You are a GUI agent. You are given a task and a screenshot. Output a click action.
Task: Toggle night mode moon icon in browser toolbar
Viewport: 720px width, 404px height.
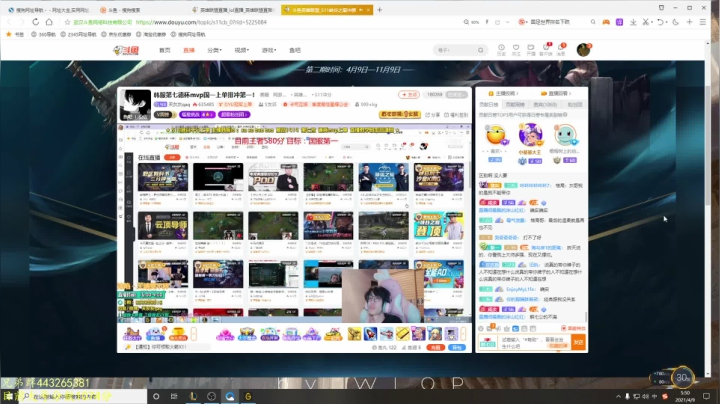[675, 22]
